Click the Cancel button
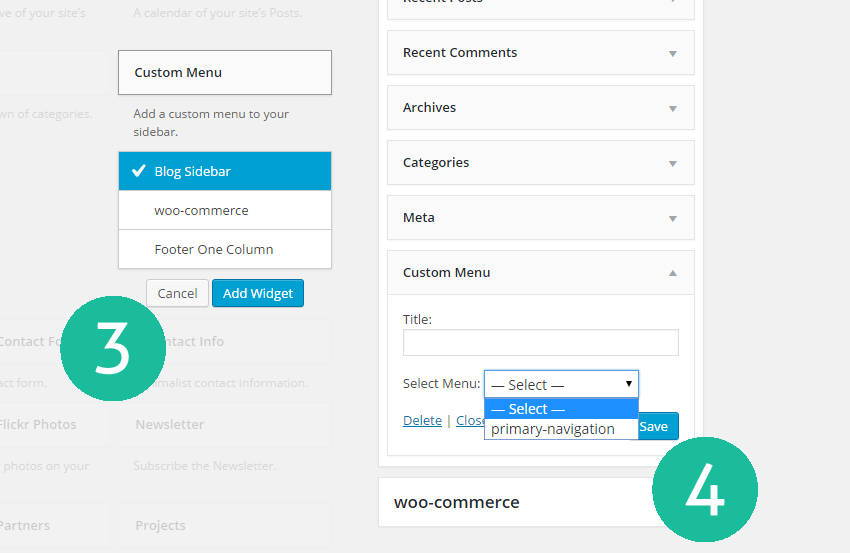 point(177,293)
